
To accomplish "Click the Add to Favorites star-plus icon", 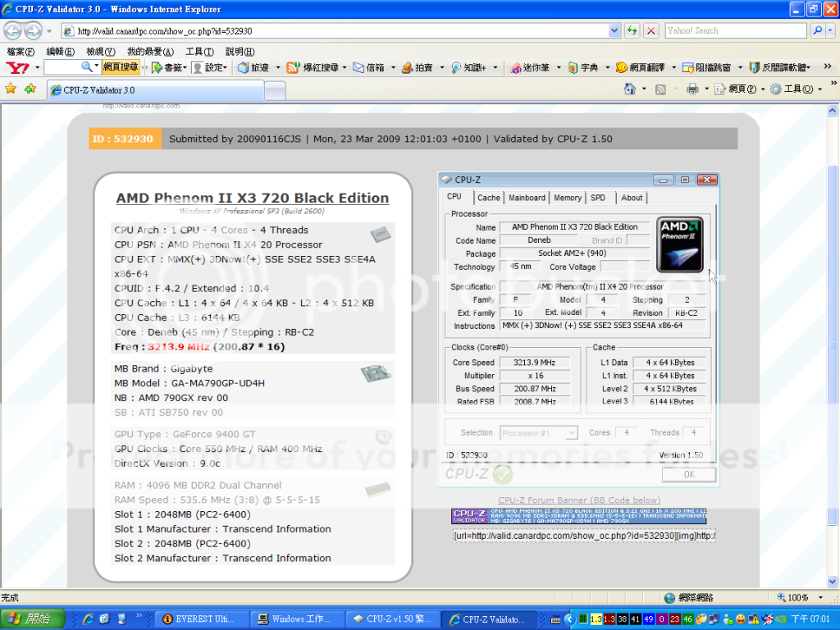I will (x=30, y=89).
